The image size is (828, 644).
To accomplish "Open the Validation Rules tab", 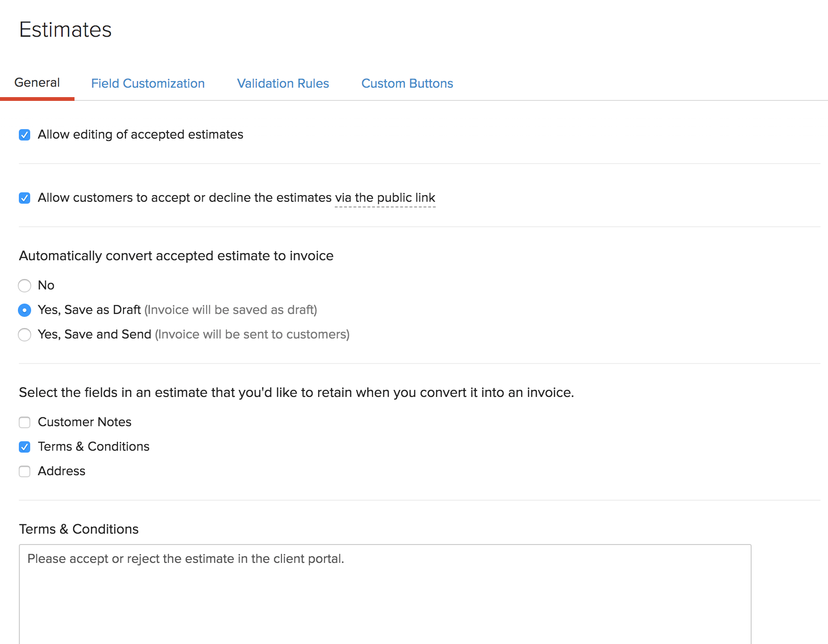I will point(283,83).
